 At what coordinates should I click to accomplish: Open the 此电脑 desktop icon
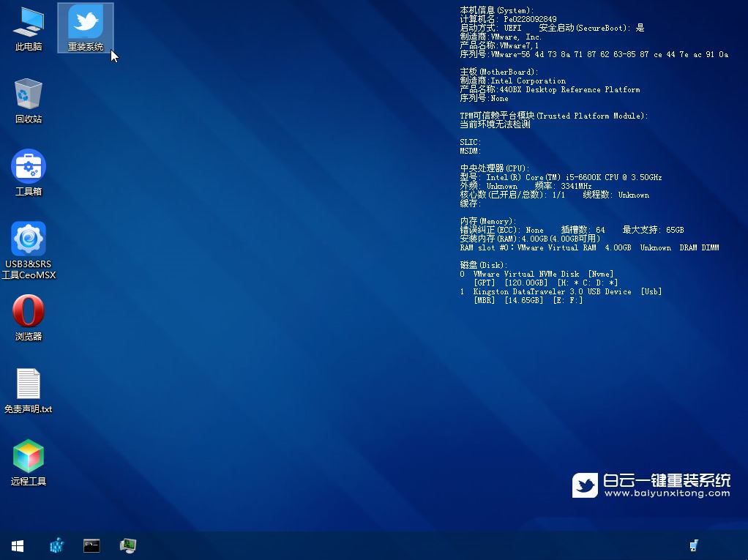pos(28,28)
